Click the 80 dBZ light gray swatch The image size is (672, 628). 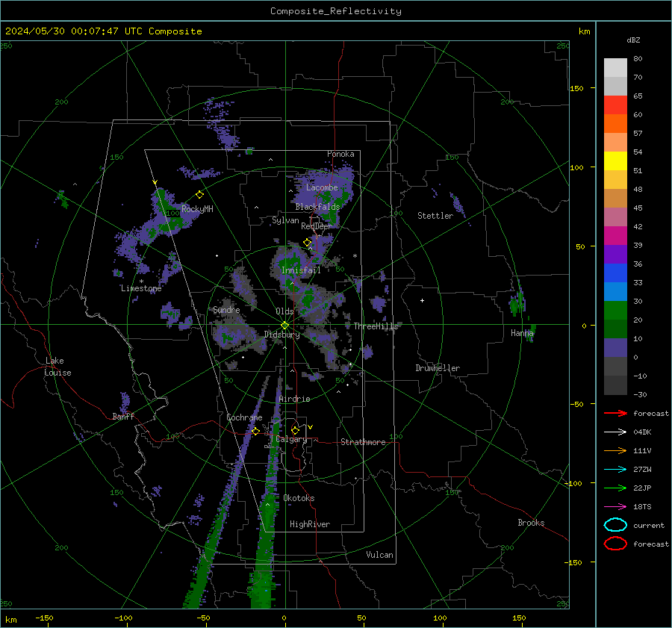click(x=615, y=67)
